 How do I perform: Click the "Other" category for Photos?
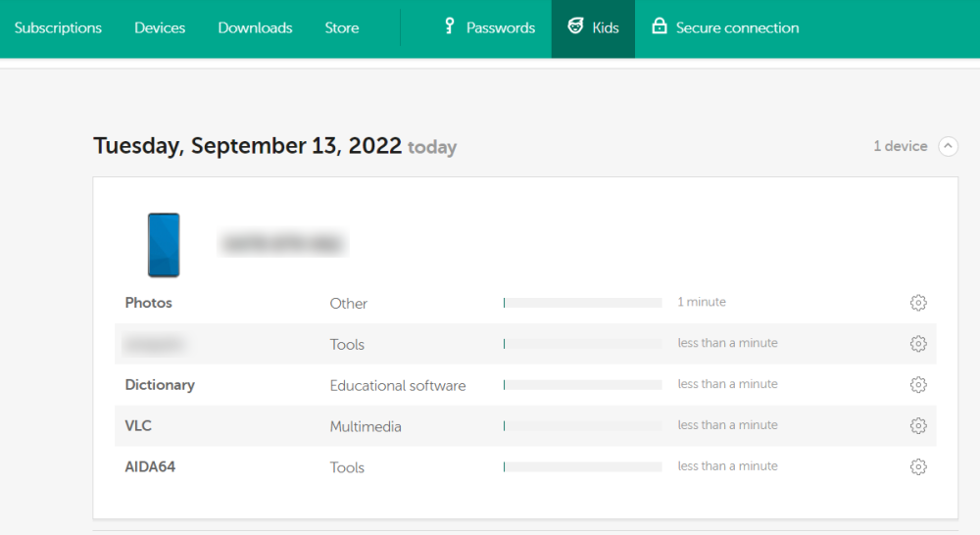click(348, 304)
